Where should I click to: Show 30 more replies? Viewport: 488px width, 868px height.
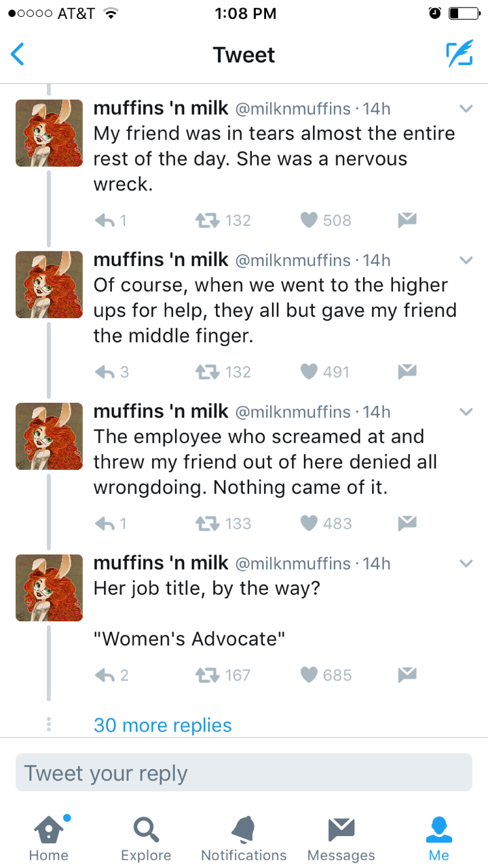pos(163,725)
